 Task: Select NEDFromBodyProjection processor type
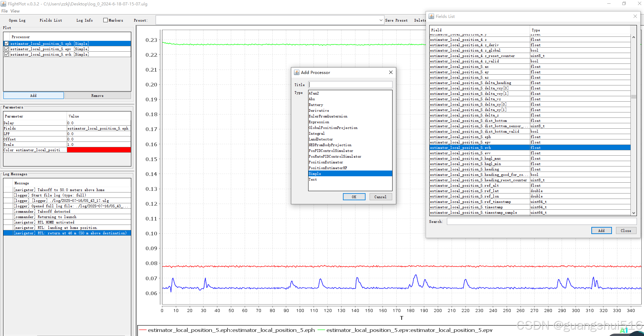pos(350,145)
